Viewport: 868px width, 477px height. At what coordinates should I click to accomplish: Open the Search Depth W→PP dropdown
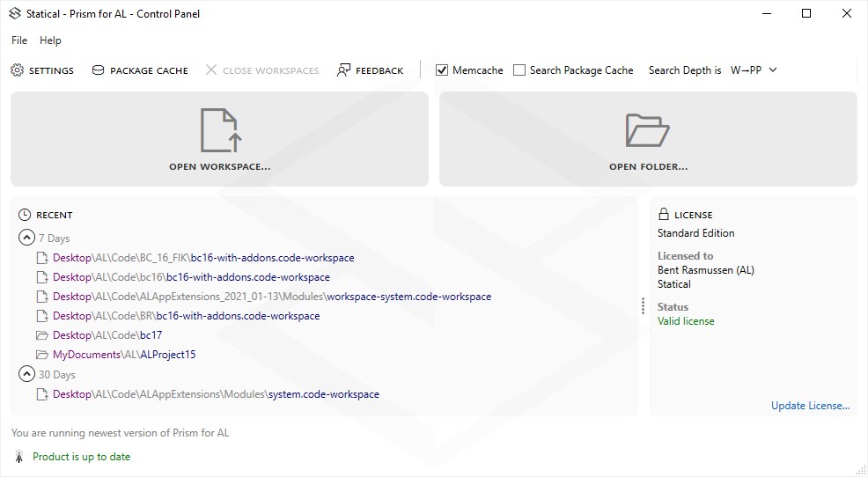[754, 70]
